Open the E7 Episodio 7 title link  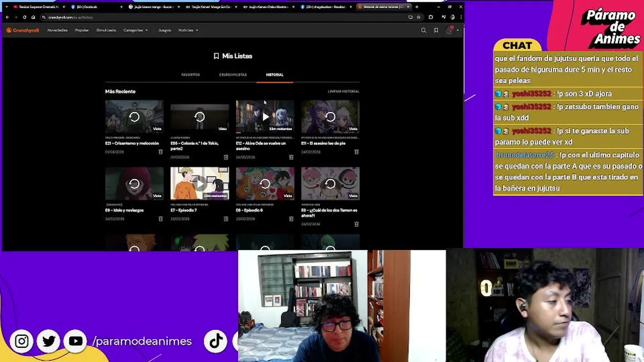click(x=184, y=210)
